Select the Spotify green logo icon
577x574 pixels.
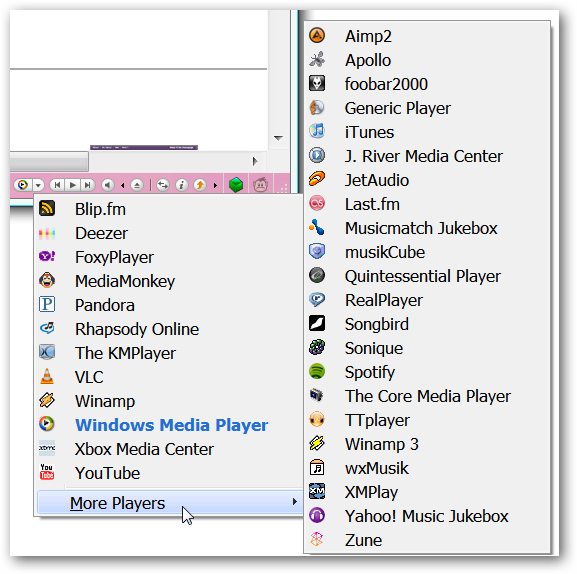pyautogui.click(x=316, y=371)
